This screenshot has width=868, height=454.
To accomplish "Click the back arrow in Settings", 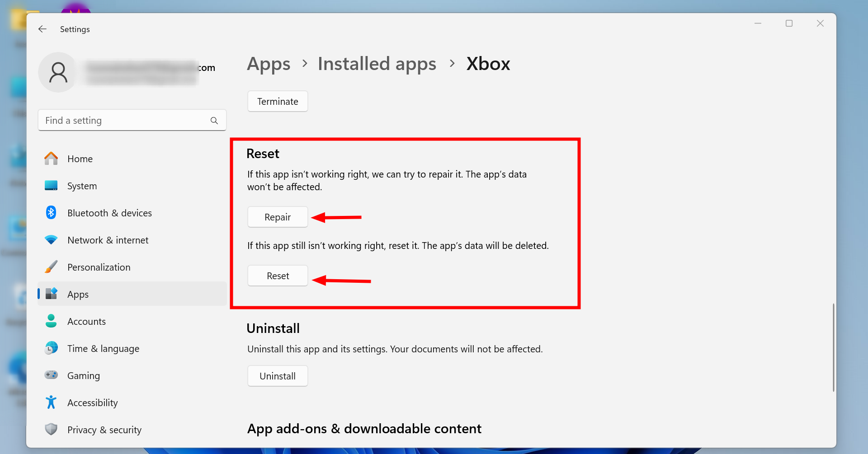I will (x=42, y=29).
